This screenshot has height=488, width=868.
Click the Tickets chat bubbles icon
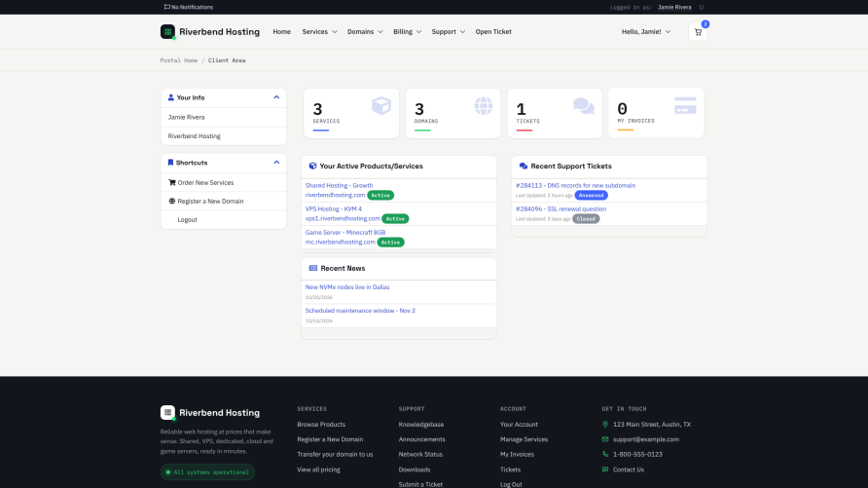(x=584, y=105)
